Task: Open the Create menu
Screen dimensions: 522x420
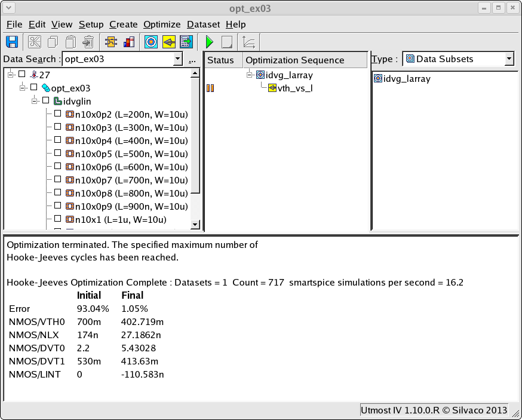Action: 123,24
